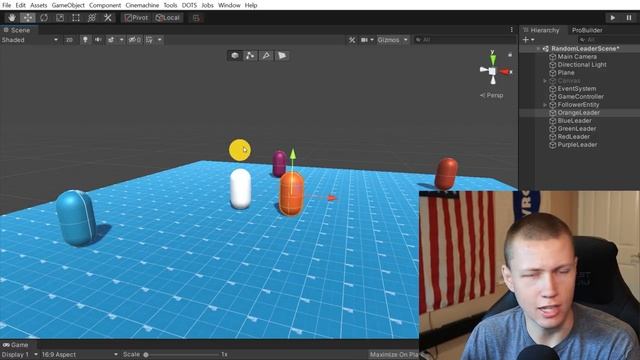The image size is (640, 360).
Task: Select Directional Light in Hierarchy
Action: pos(582,64)
